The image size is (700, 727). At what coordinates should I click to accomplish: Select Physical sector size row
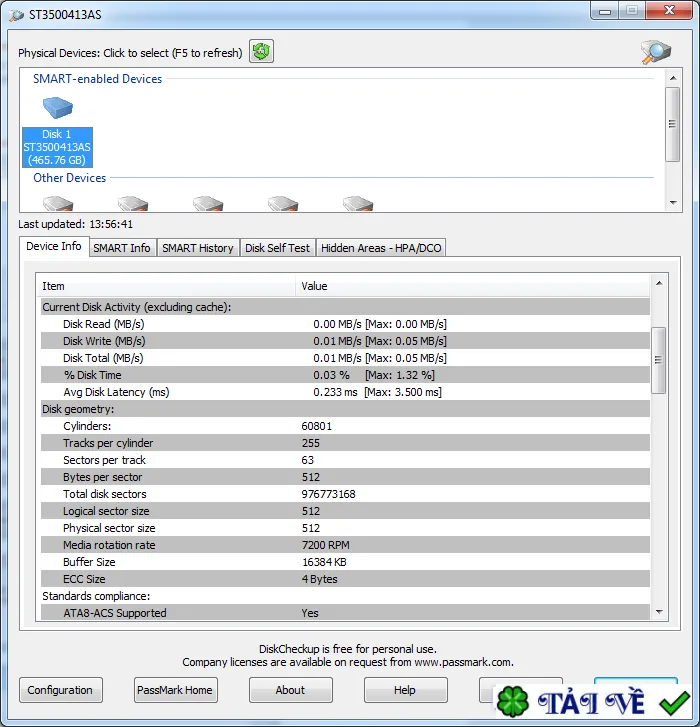click(x=345, y=528)
